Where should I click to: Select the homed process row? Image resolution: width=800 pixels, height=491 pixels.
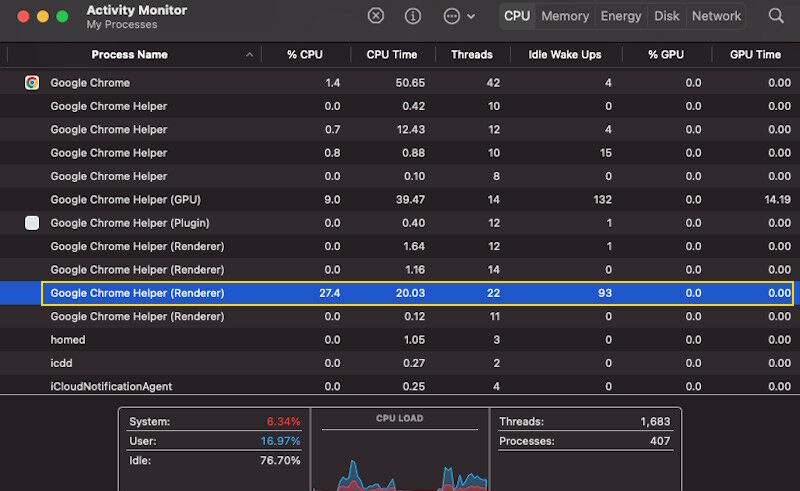400,340
